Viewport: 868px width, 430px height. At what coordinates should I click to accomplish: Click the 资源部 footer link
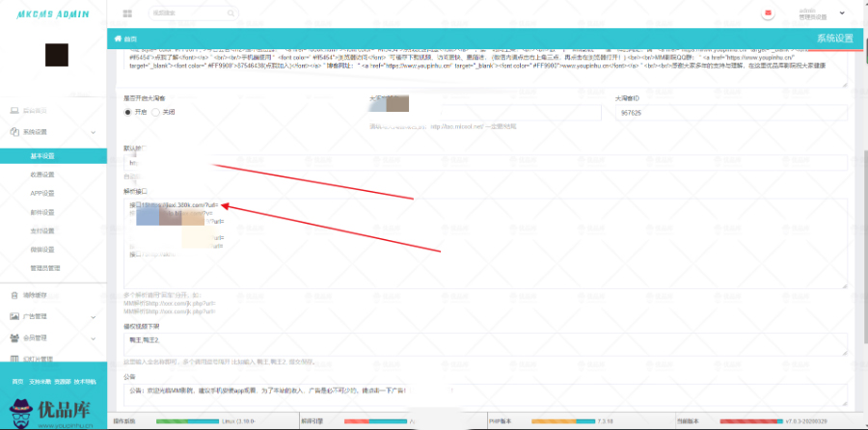point(63,382)
